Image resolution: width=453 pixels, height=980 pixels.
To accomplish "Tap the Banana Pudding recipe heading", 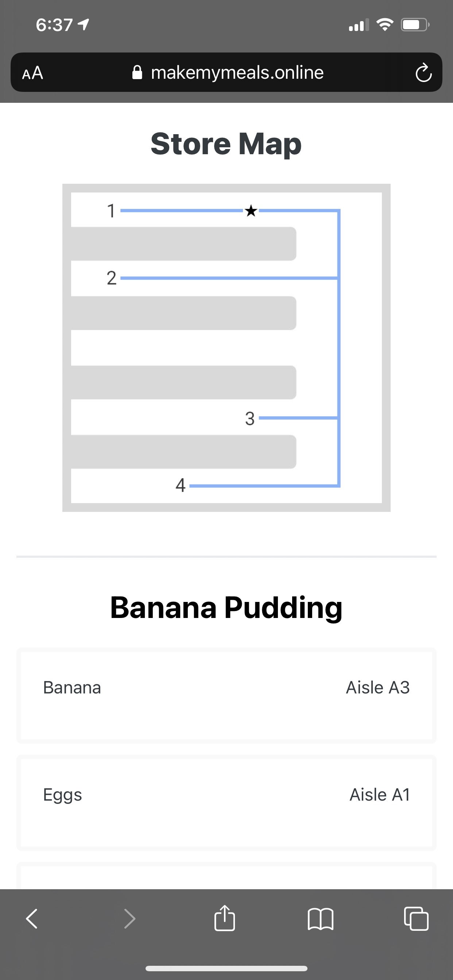I will click(x=226, y=607).
